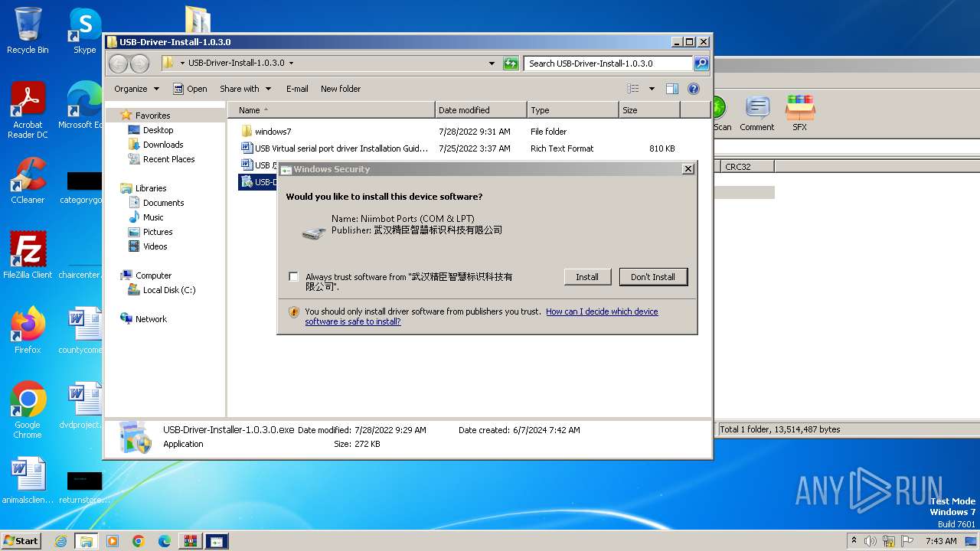980x551 pixels.
Task: Click the Start button
Action: (x=21, y=540)
